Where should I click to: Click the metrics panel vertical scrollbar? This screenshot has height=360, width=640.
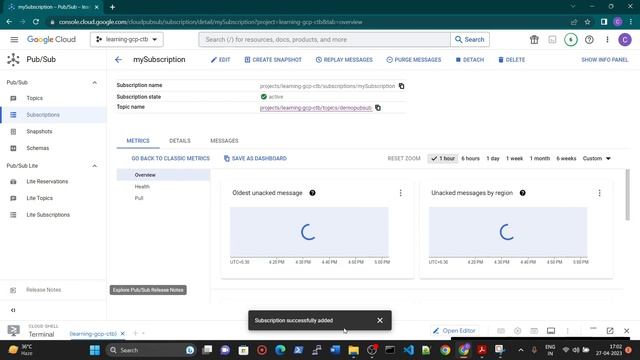point(627,195)
